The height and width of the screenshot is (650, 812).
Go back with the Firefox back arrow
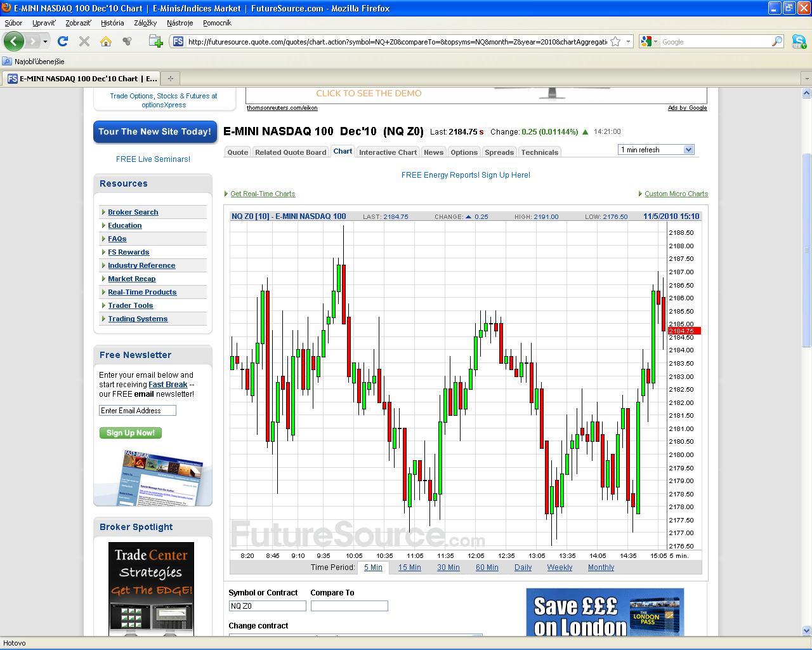pyautogui.click(x=14, y=42)
